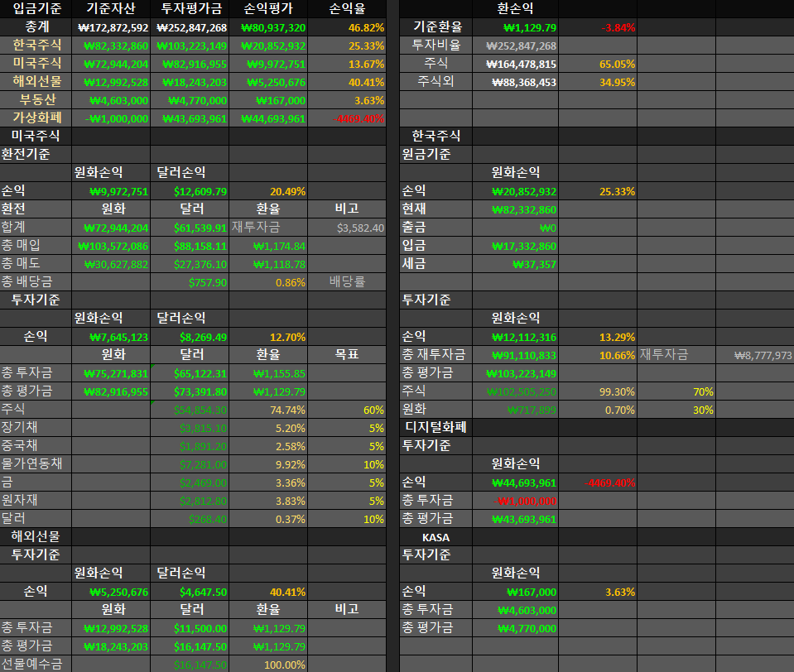Viewport: 794px width, 672px height.
Task: Click futures 총 투자금 $11,500.00
Action: (x=190, y=628)
